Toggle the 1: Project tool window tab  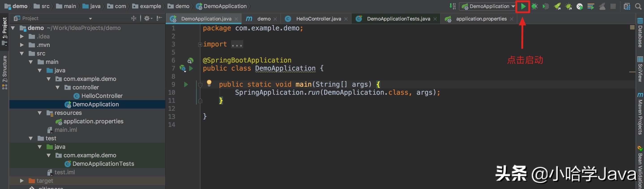[x=4, y=31]
